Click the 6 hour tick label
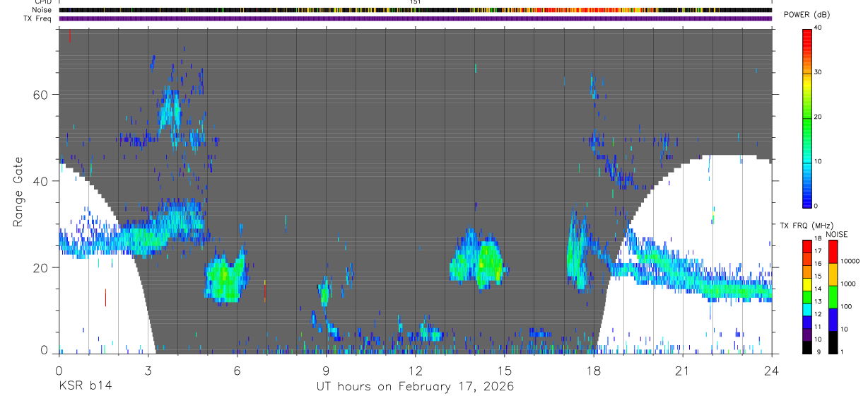 (x=237, y=370)
